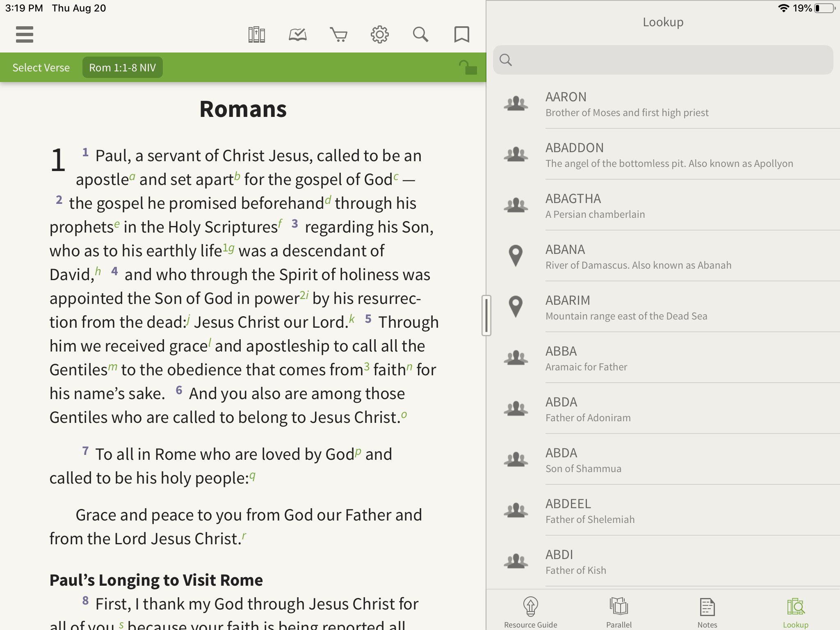Open AARON entry in Lookup list
This screenshot has height=630, width=840.
[663, 104]
